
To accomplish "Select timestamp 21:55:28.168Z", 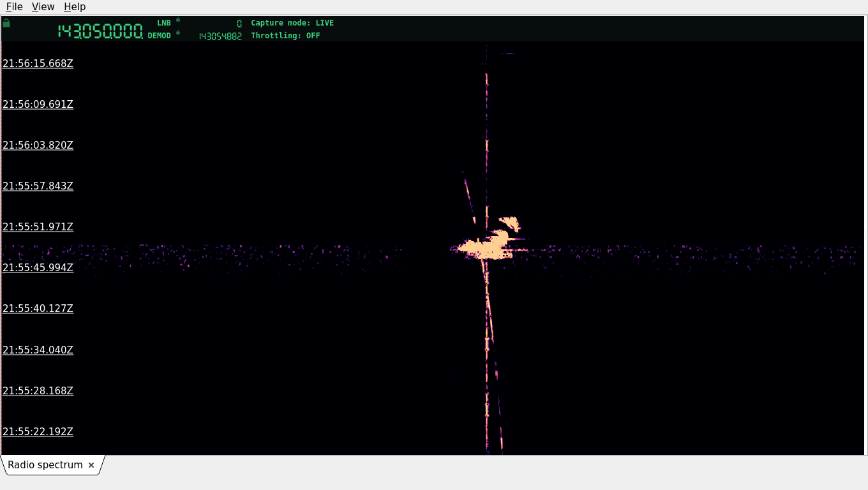I will click(x=38, y=390).
